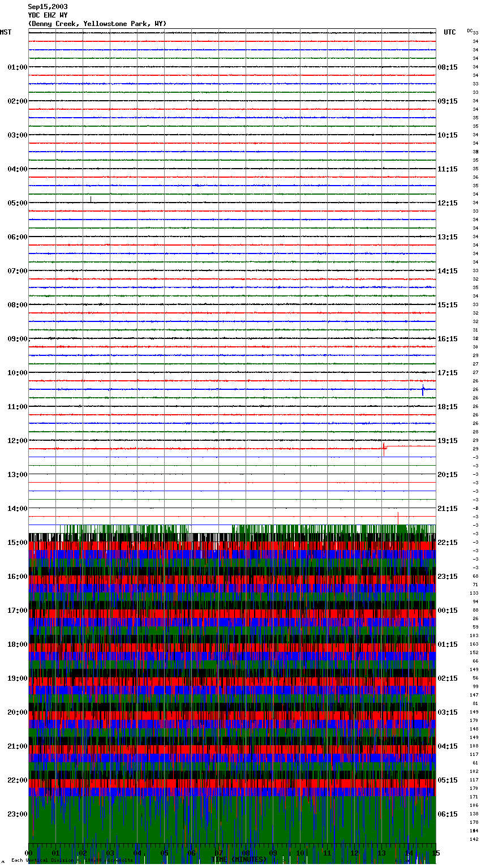The image size is (481, 868).
Task: Select the 08:00 MST hour label
Action: [x=17, y=305]
